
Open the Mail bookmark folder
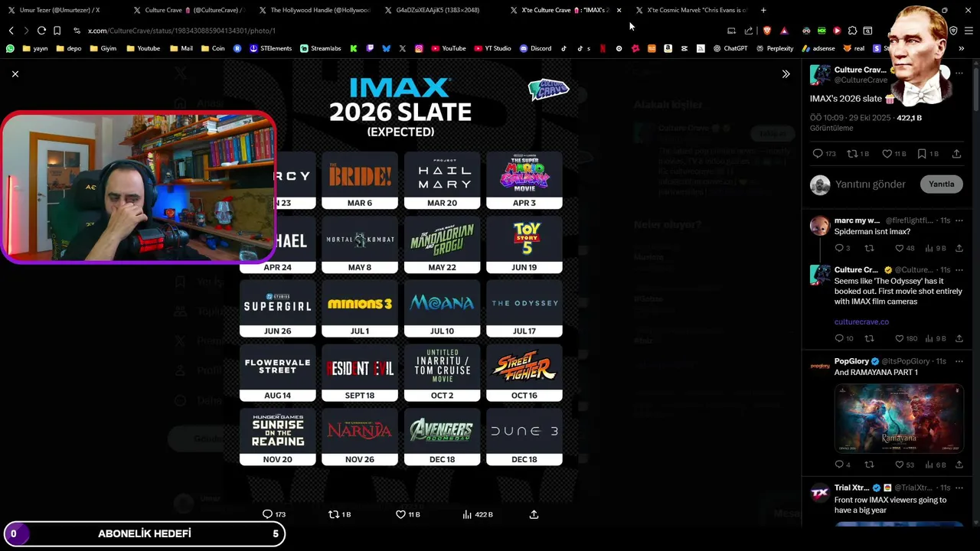pos(181,48)
